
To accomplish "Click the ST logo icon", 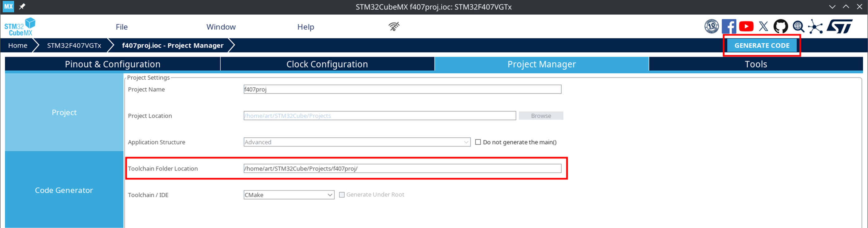I will 839,26.
